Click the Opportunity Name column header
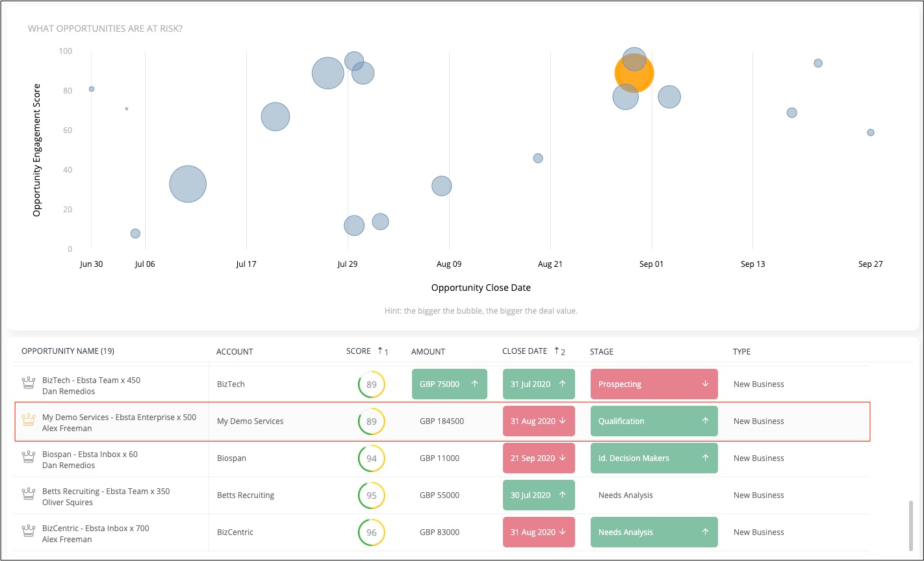Image resolution: width=924 pixels, height=561 pixels. point(68,351)
